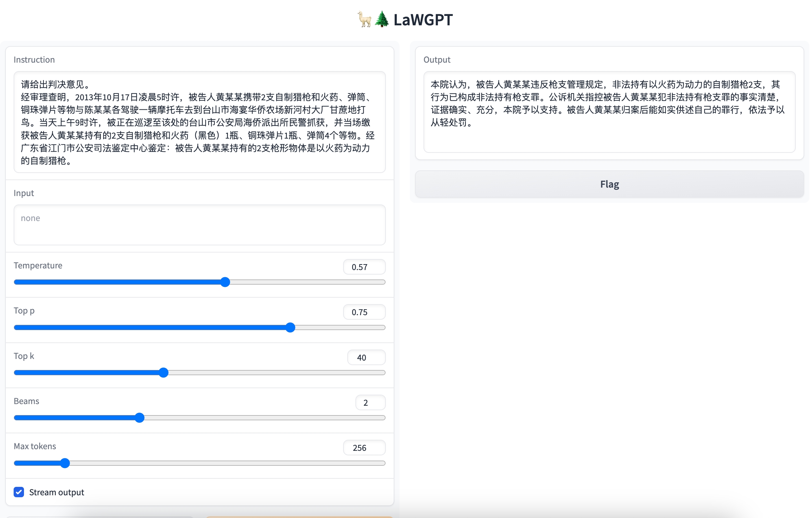This screenshot has height=518, width=812.
Task: Focus the Input field with none placeholder
Action: tap(199, 225)
